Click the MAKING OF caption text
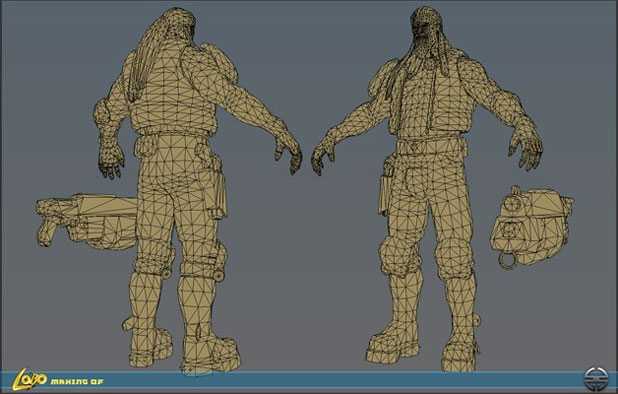The height and width of the screenshot is (394, 618). click(77, 381)
